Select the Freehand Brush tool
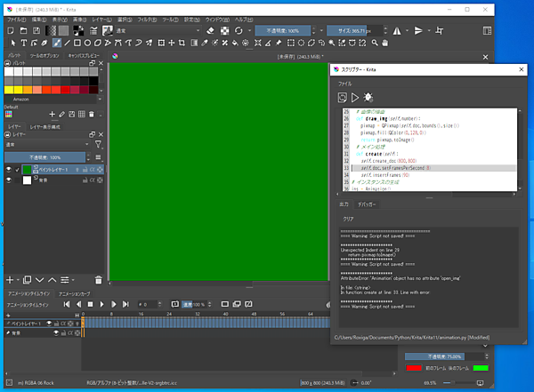 tap(57, 42)
